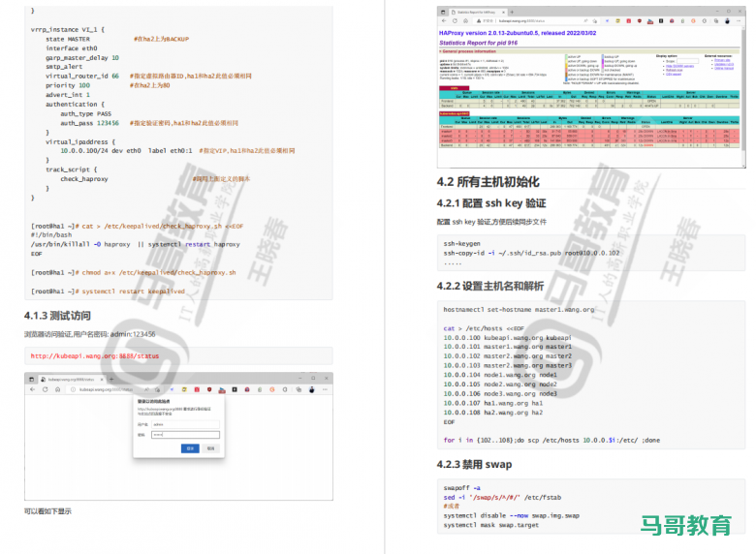The width and height of the screenshot is (756, 554).
Task: Focus the username field containing admin
Action: [x=184, y=424]
